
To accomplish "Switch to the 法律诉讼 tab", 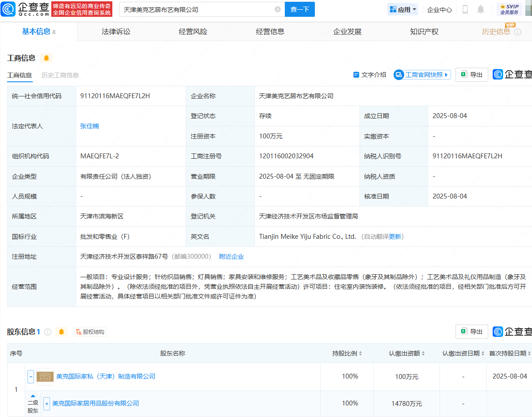I will point(115,31).
